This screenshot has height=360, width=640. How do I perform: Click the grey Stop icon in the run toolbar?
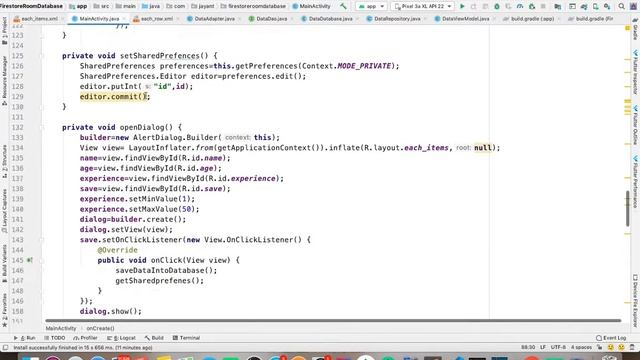pos(543,7)
